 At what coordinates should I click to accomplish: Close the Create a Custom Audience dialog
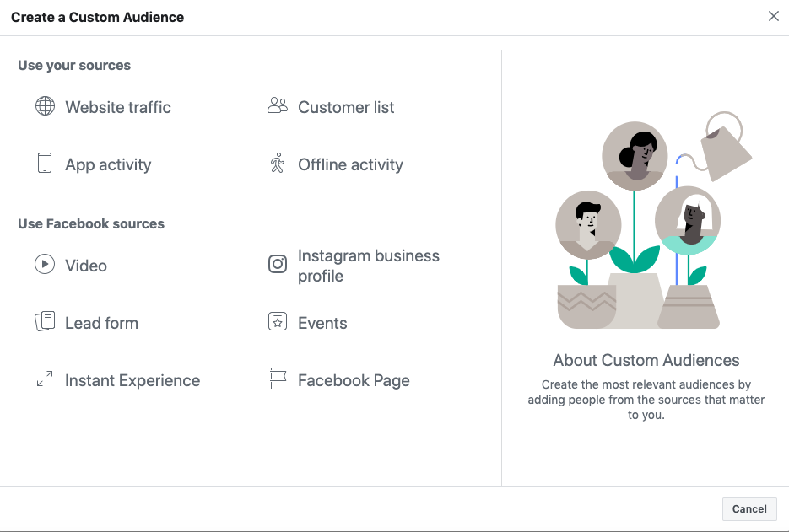click(x=774, y=17)
